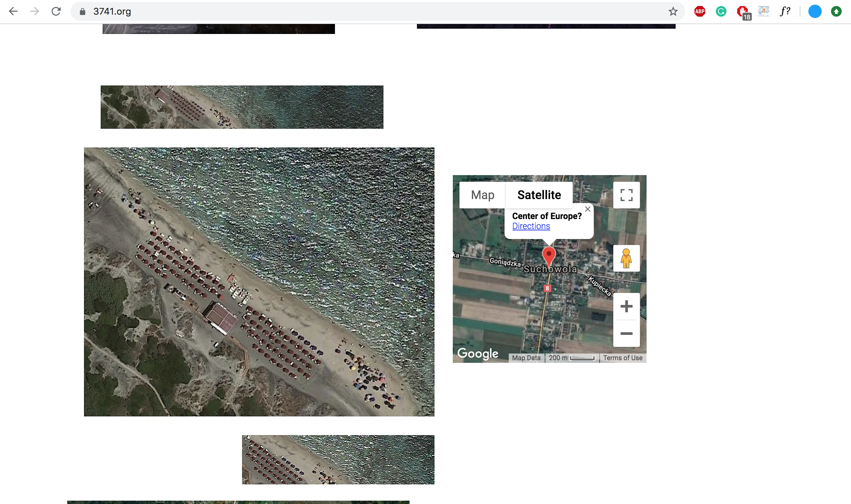
Task: Bookmark page with star icon
Action: pos(673,12)
